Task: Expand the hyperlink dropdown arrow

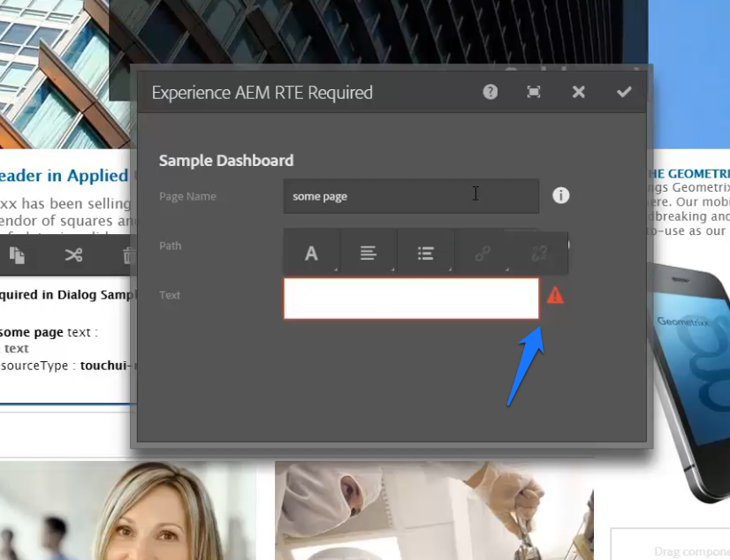Action: click(x=507, y=270)
